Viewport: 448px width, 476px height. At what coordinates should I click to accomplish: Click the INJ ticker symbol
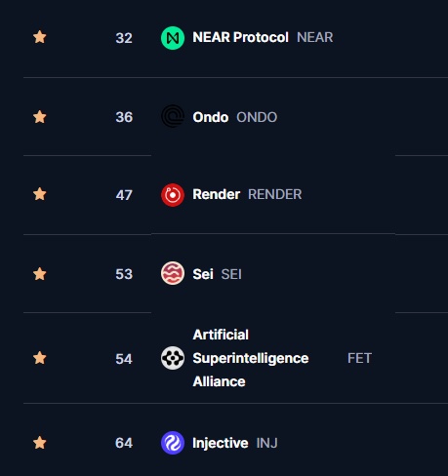pos(266,443)
